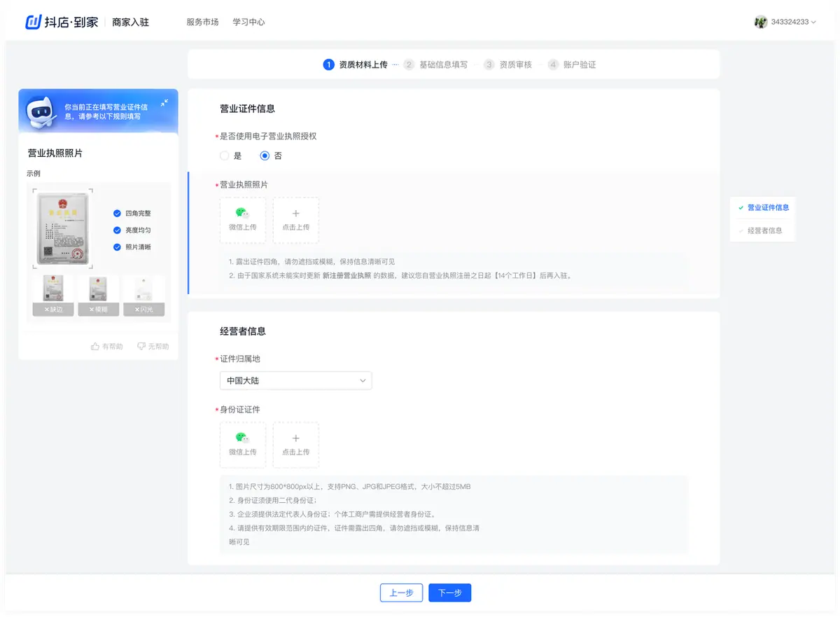Open the 模糊 bad example thumbnail
The height and width of the screenshot is (617, 840).
tap(98, 295)
